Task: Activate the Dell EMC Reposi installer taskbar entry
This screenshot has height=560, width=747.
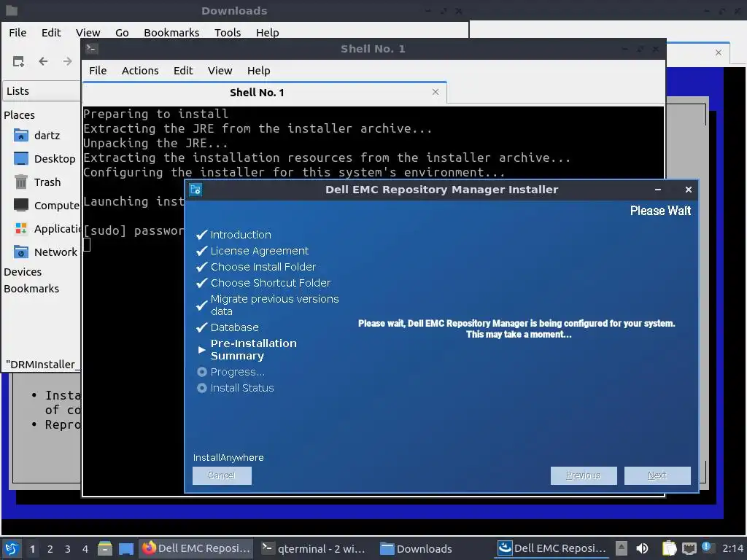Action: (551, 548)
